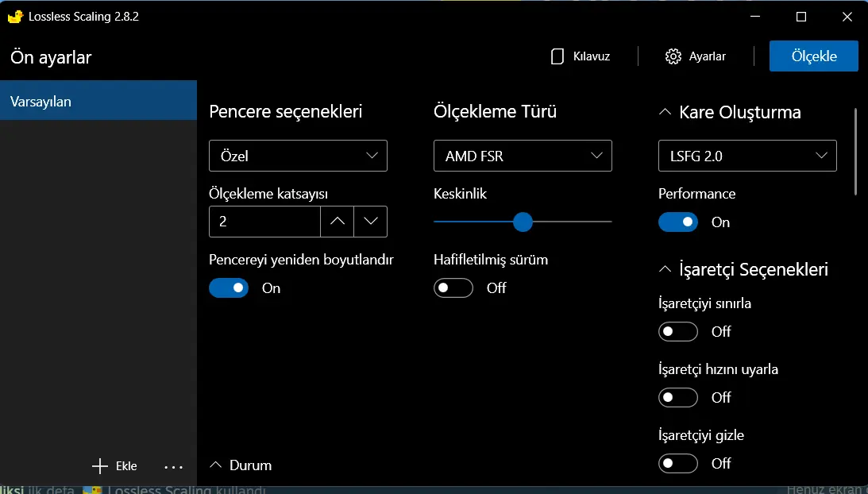Click the blue Ölçekle button
868x494 pixels.
click(x=814, y=56)
